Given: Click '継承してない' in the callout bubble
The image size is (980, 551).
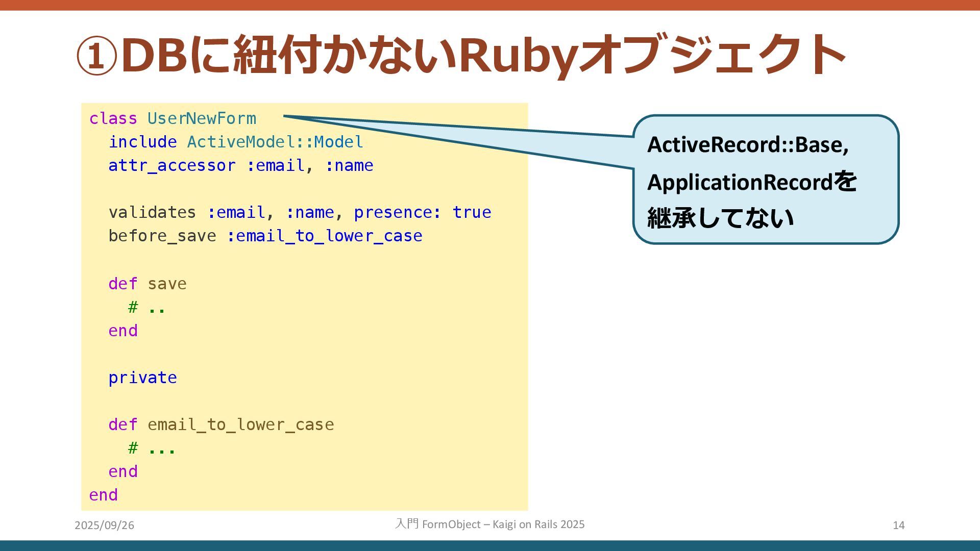Looking at the screenshot, I should (x=720, y=218).
